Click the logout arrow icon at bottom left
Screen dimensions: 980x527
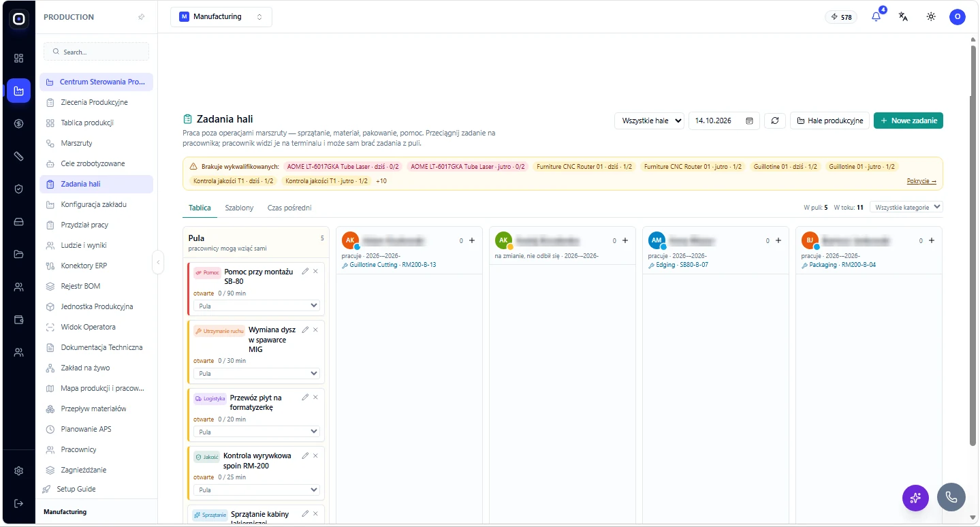point(18,503)
